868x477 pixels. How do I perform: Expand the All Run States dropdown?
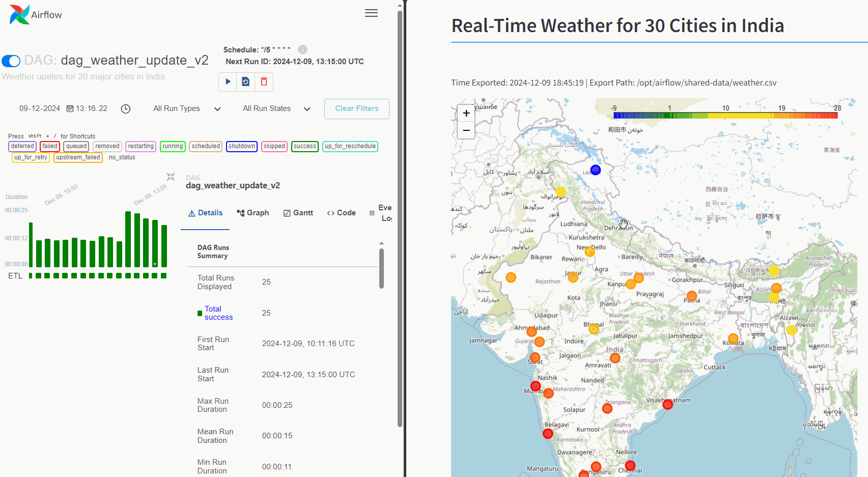276,109
